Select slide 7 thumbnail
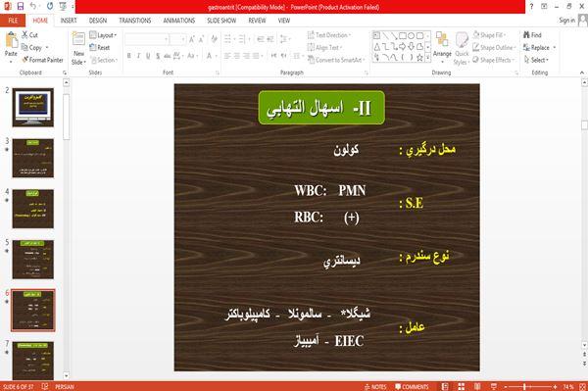Viewport: 588px width, 391px height. point(33,361)
